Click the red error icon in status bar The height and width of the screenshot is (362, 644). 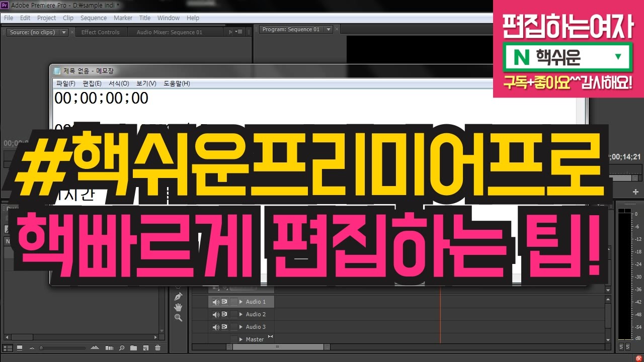click(639, 357)
